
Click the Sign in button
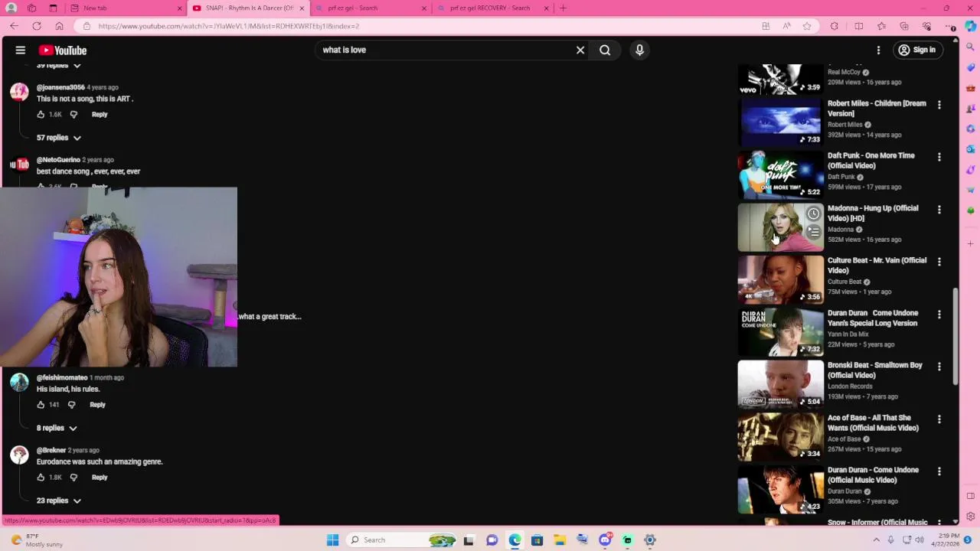917,51
